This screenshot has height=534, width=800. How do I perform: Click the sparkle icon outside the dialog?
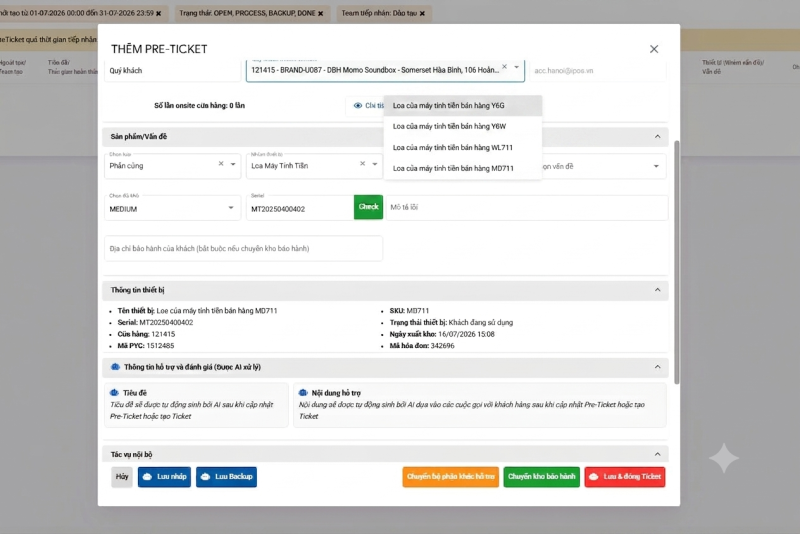723,458
